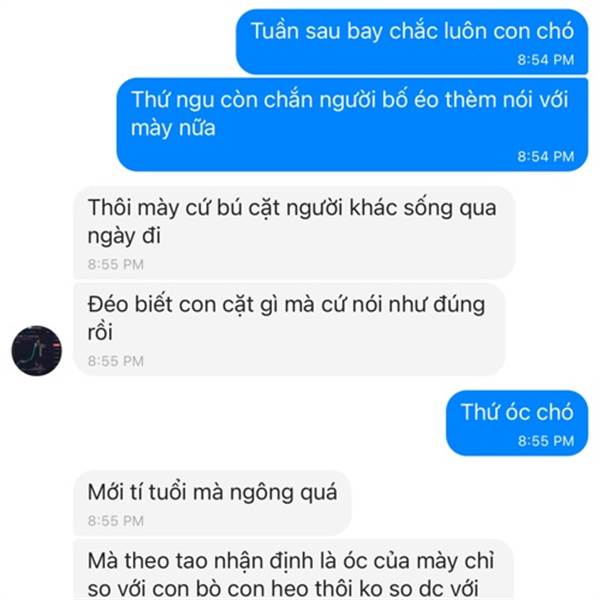The image size is (600, 600).
Task: Select the blue message starting 'Thứ ngu còn'
Action: [x=352, y=124]
